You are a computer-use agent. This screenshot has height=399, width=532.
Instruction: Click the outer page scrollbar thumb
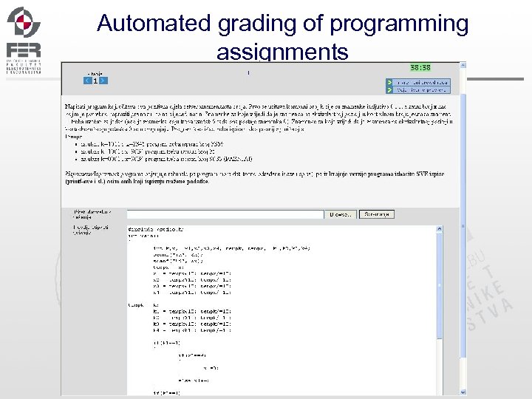[463, 224]
